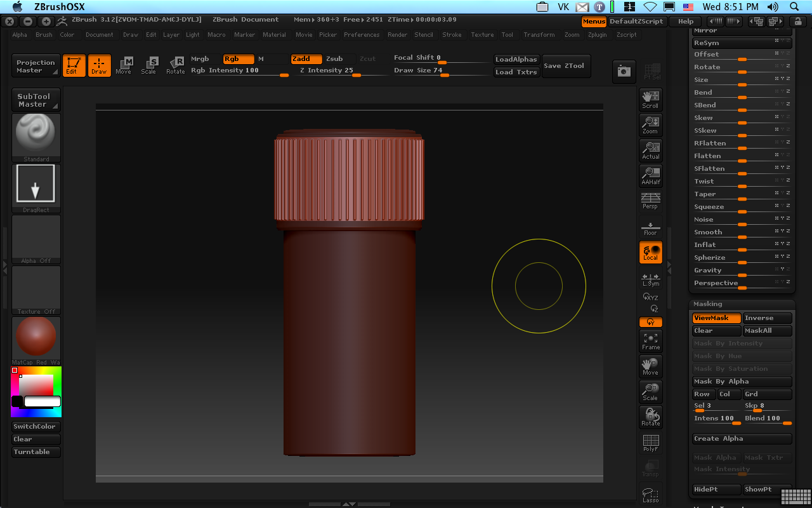Click the Scroll canvas icon

click(x=650, y=99)
